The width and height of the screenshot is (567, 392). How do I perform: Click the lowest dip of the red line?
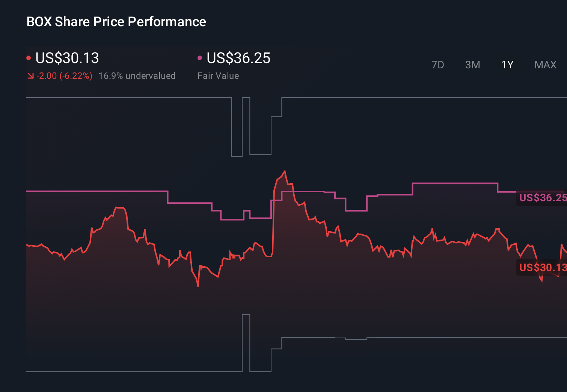(198, 287)
